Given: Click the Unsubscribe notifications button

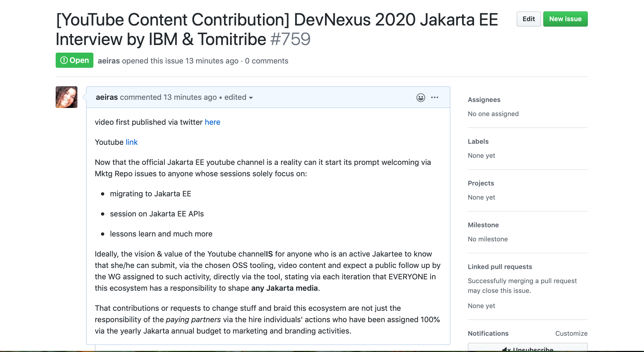Looking at the screenshot, I should click(x=528, y=348).
